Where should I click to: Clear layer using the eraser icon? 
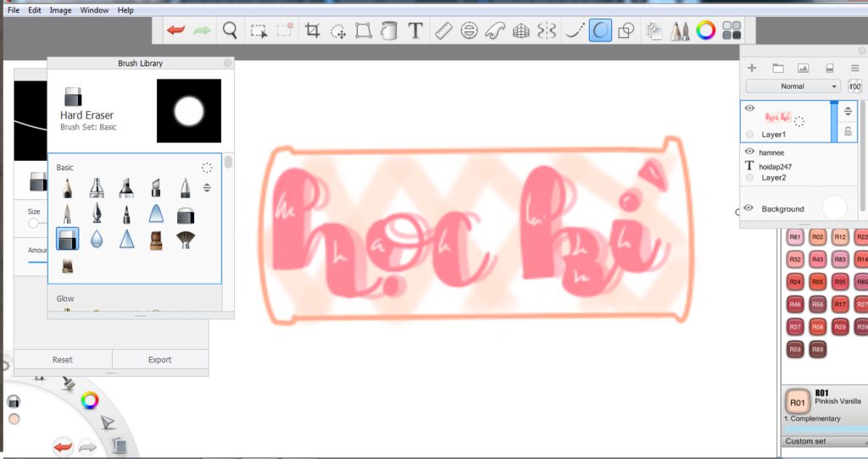pos(829,68)
